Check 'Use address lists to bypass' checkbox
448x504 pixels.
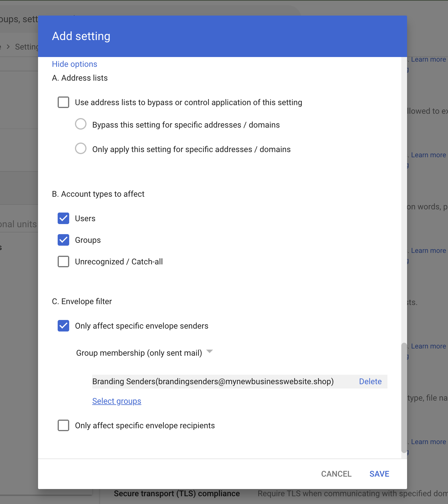63,102
